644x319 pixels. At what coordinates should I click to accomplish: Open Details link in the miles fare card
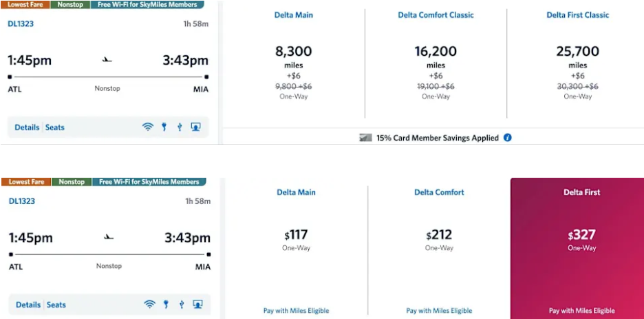[x=27, y=127]
